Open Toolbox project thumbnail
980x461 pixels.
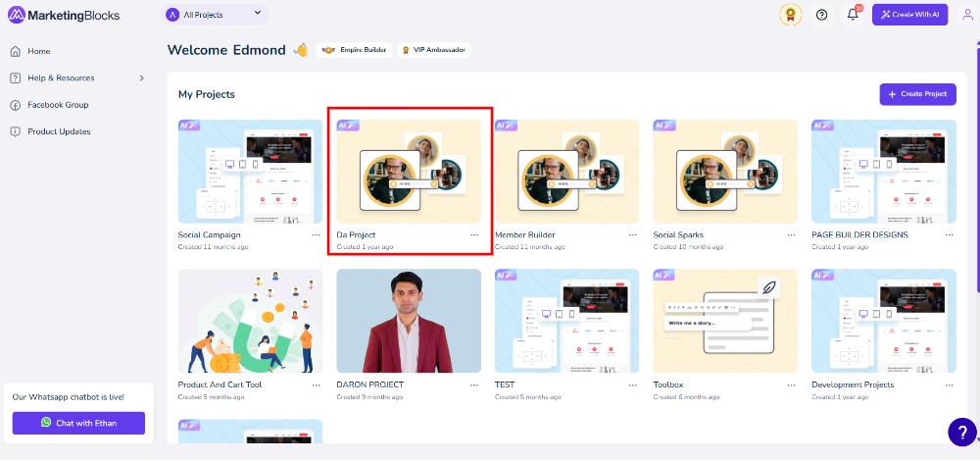[x=725, y=321]
